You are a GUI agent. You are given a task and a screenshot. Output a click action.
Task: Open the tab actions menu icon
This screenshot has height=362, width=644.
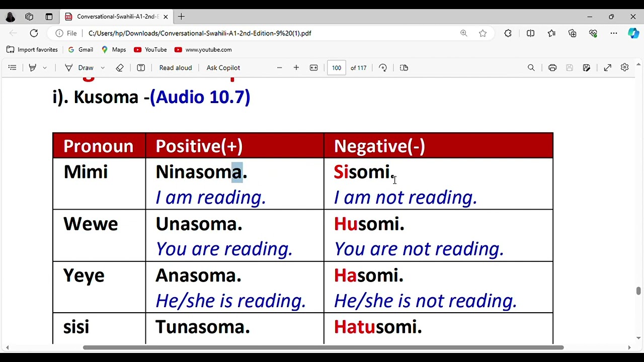49,17
